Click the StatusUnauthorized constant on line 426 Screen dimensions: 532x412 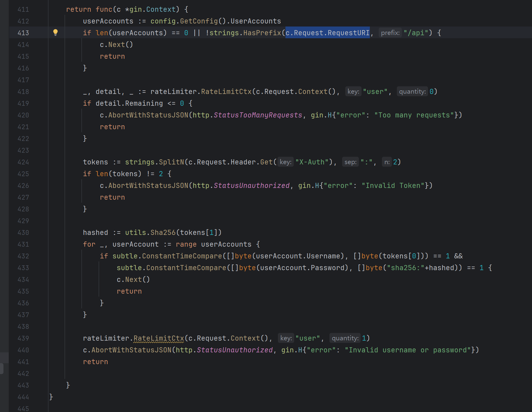point(251,186)
